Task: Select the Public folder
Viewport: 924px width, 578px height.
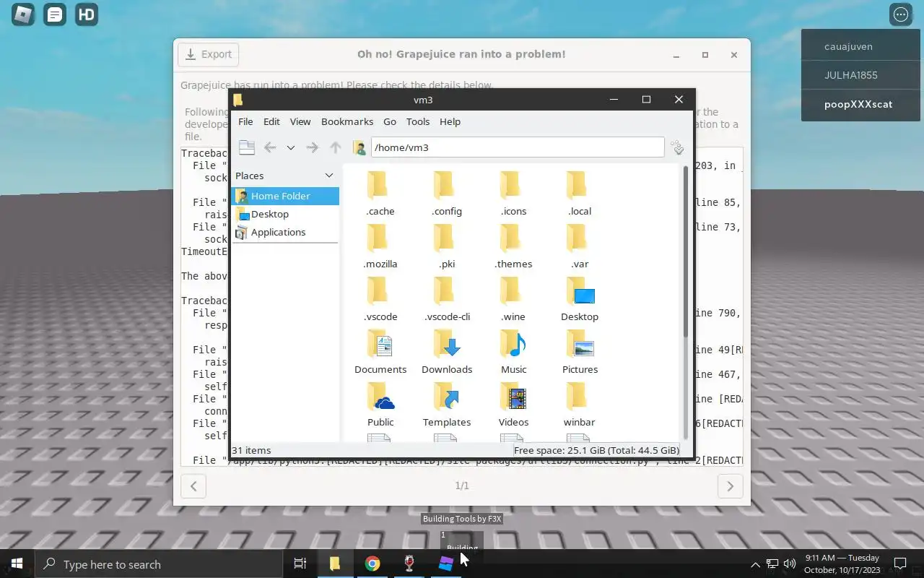Action: pos(380,405)
